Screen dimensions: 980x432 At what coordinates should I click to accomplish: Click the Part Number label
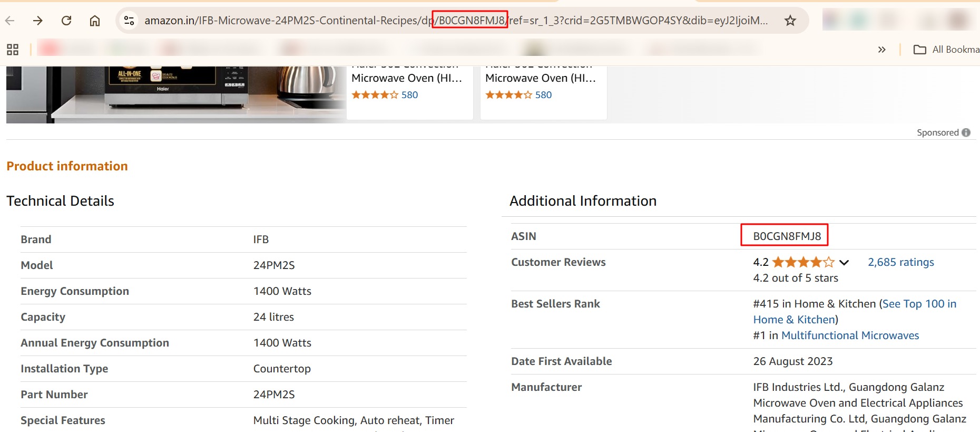point(54,395)
